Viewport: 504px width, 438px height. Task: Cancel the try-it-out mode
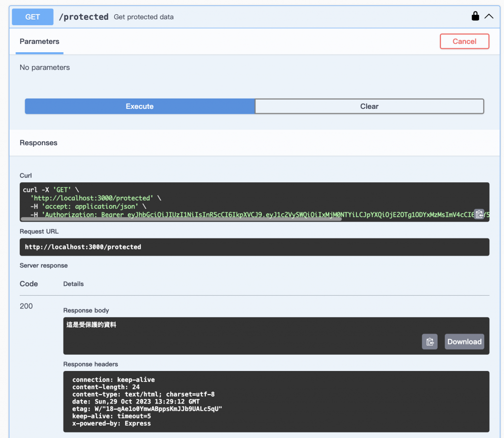(464, 41)
